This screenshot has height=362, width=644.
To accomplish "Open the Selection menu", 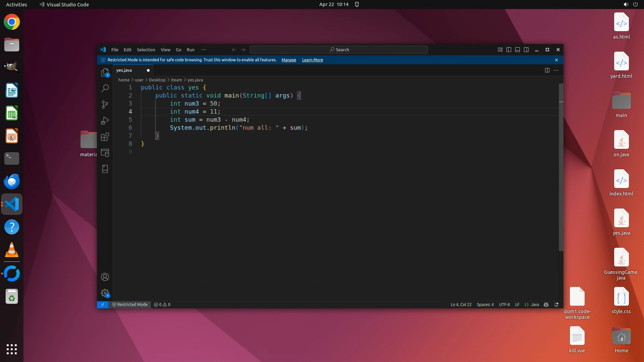I will [146, 50].
